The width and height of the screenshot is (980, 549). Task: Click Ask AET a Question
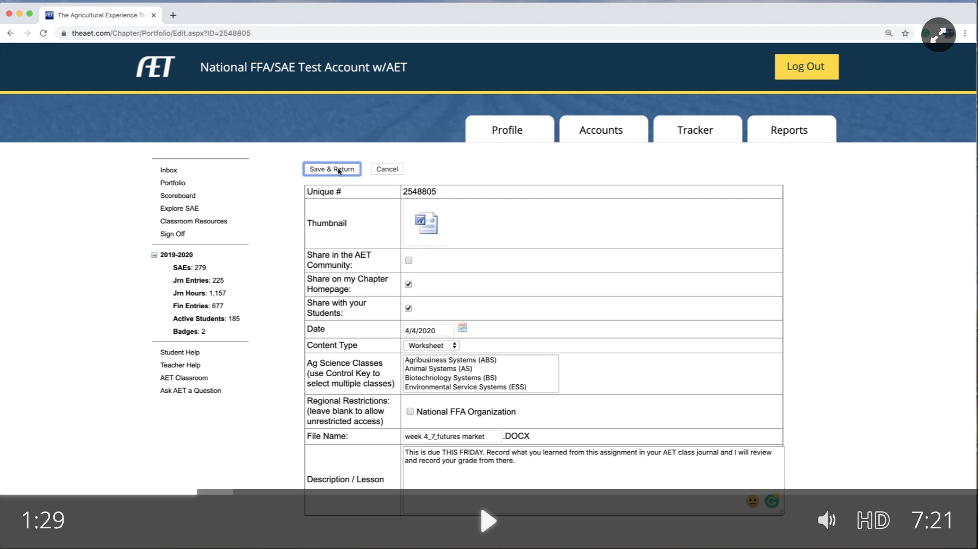[190, 391]
